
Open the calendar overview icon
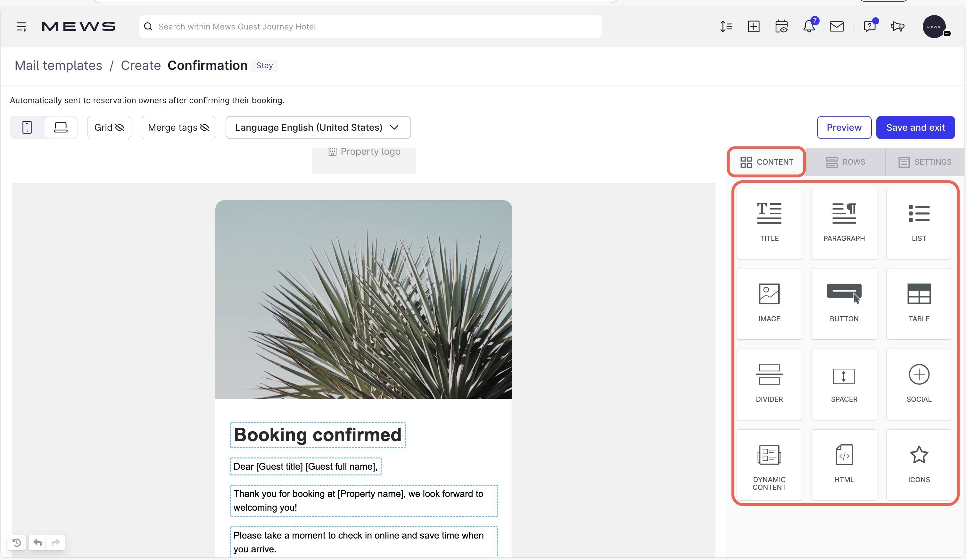[x=781, y=27]
